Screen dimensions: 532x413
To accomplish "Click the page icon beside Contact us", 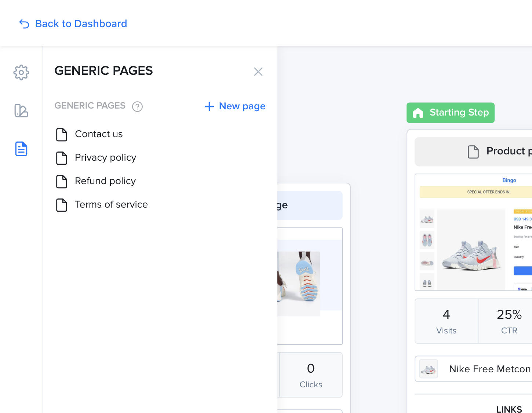I will click(62, 135).
